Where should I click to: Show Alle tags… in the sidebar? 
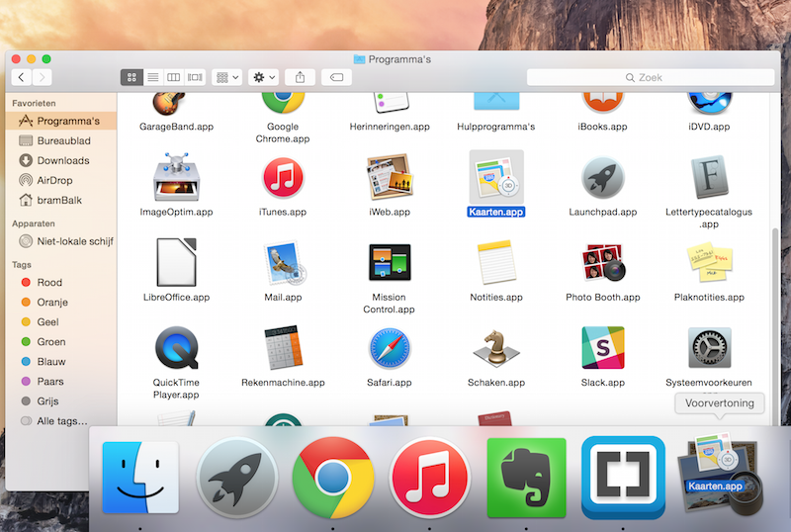click(61, 421)
